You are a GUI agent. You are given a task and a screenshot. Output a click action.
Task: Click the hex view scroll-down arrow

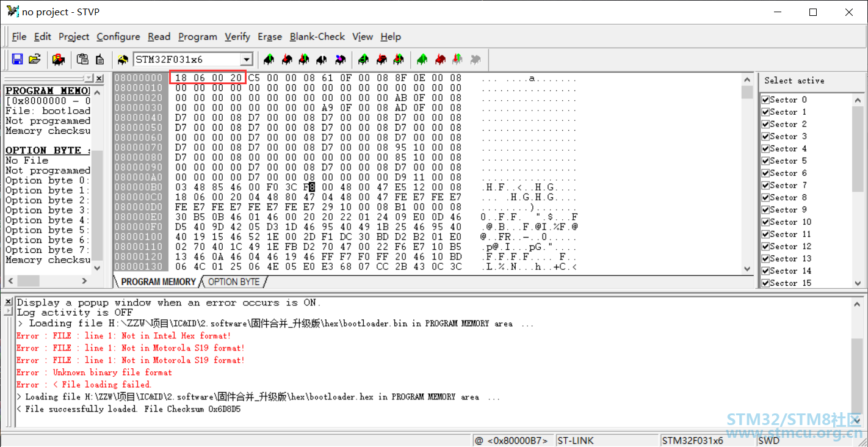coord(747,269)
